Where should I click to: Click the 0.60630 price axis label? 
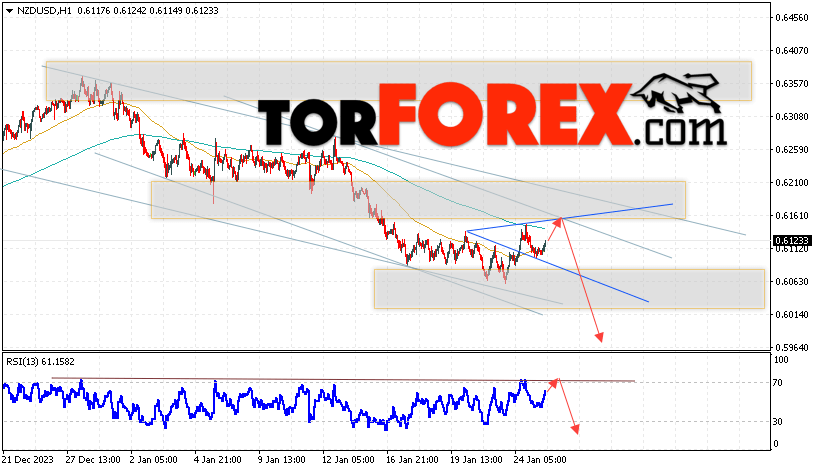tap(792, 282)
